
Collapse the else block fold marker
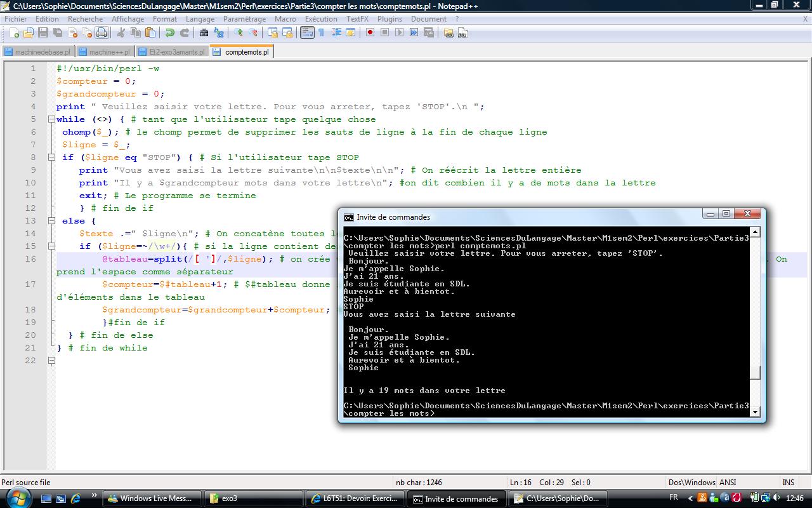[51, 221]
